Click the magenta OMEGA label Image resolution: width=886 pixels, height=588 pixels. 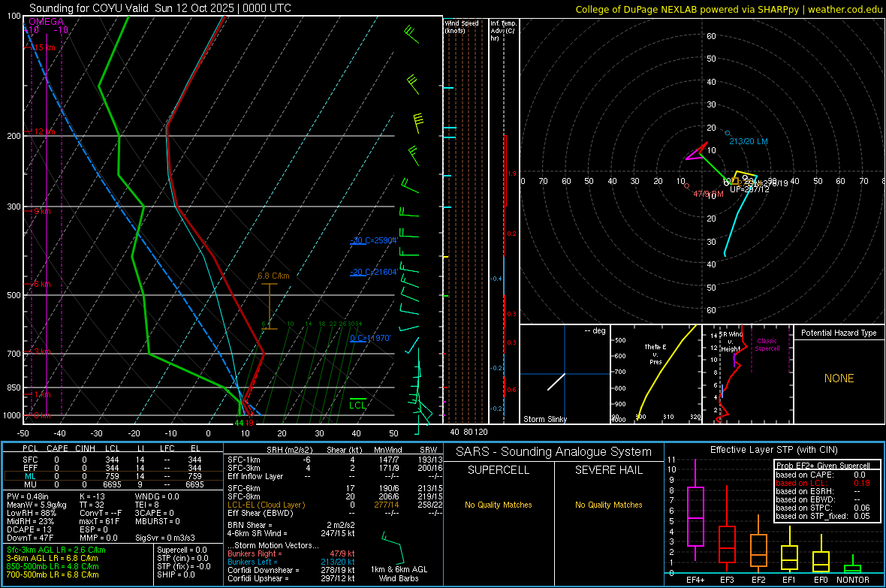tap(47, 22)
